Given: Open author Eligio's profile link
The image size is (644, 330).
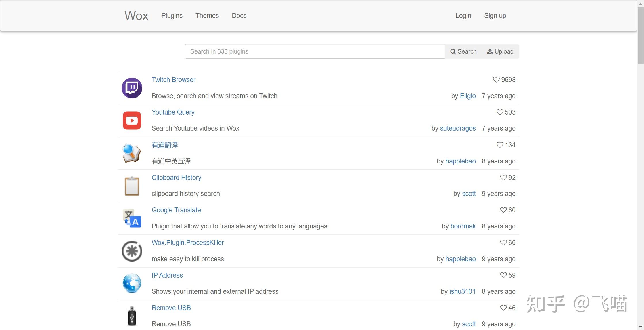Looking at the screenshot, I should coord(467,96).
